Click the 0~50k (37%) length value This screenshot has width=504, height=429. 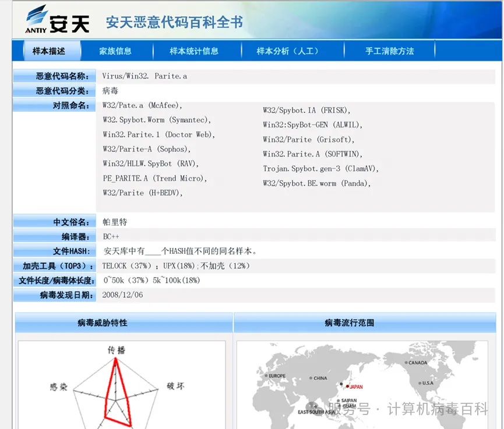tap(126, 281)
